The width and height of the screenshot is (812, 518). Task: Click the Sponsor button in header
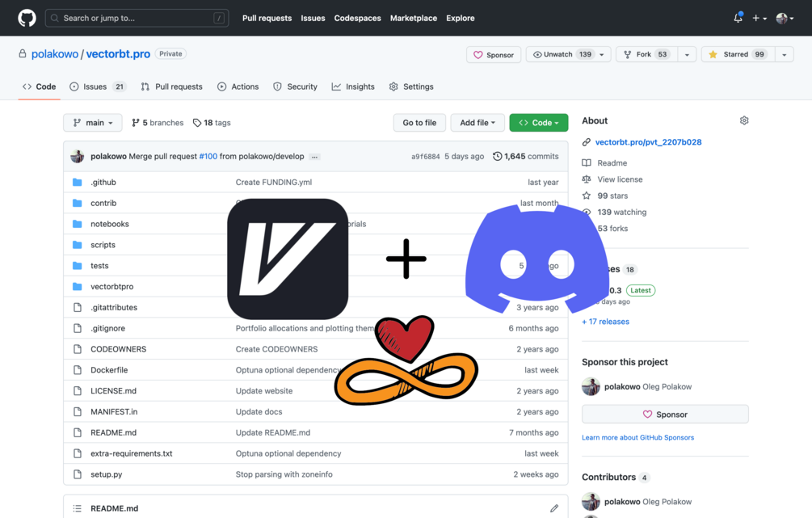(494, 54)
